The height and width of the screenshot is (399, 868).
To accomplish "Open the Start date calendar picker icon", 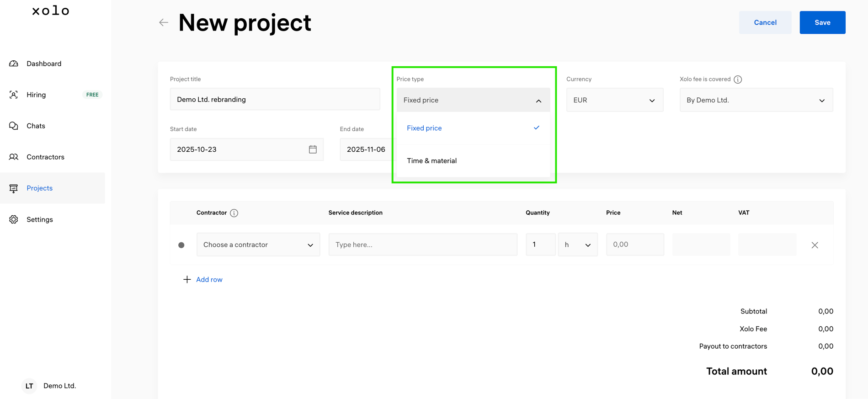I will (313, 149).
